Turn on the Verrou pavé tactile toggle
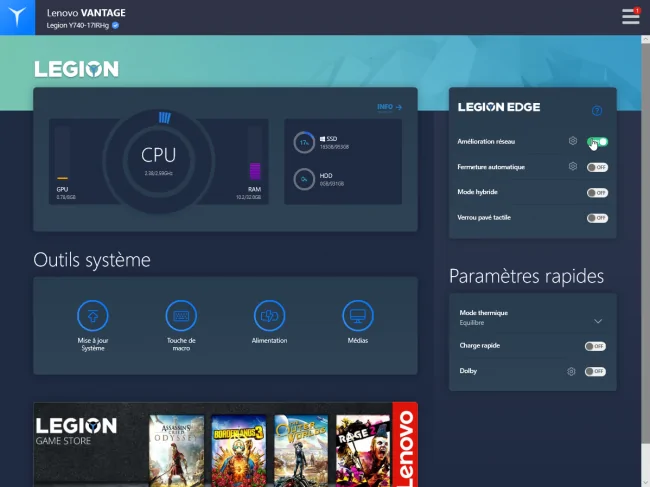The height and width of the screenshot is (487, 650). [x=597, y=218]
